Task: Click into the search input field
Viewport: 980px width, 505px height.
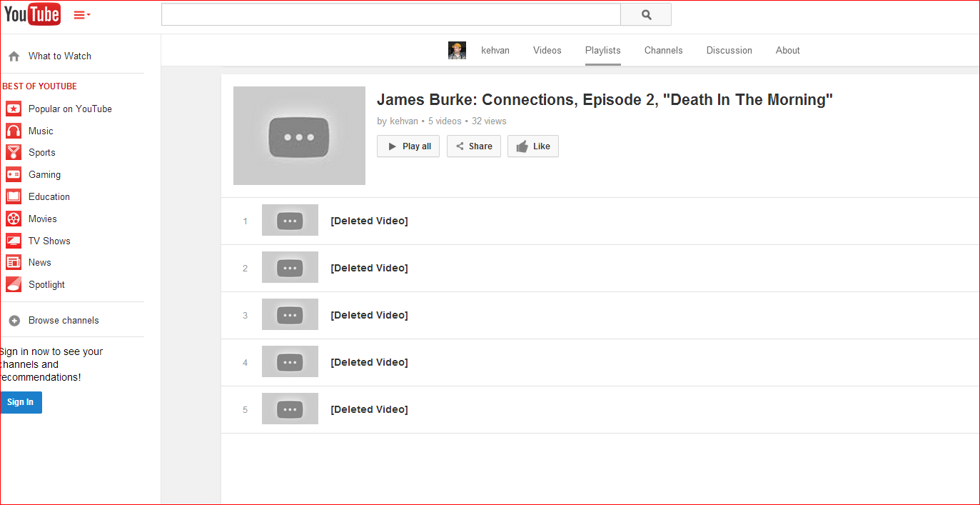Action: [391, 14]
